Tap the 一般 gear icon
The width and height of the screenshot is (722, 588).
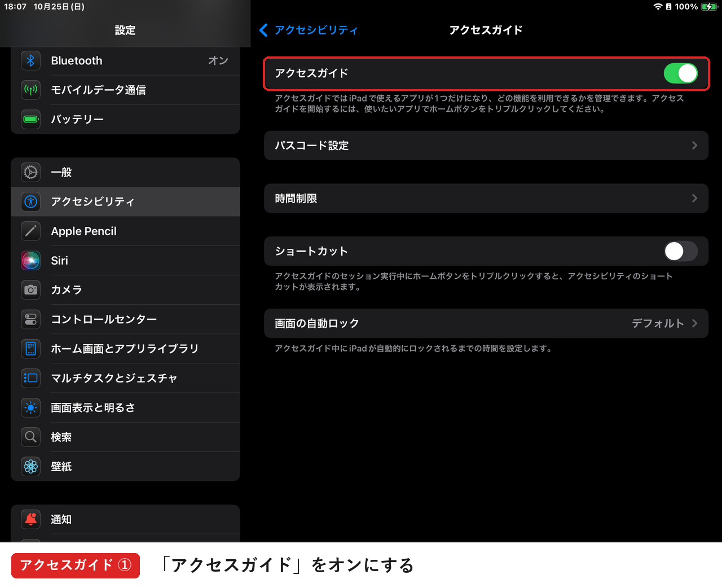[31, 172]
